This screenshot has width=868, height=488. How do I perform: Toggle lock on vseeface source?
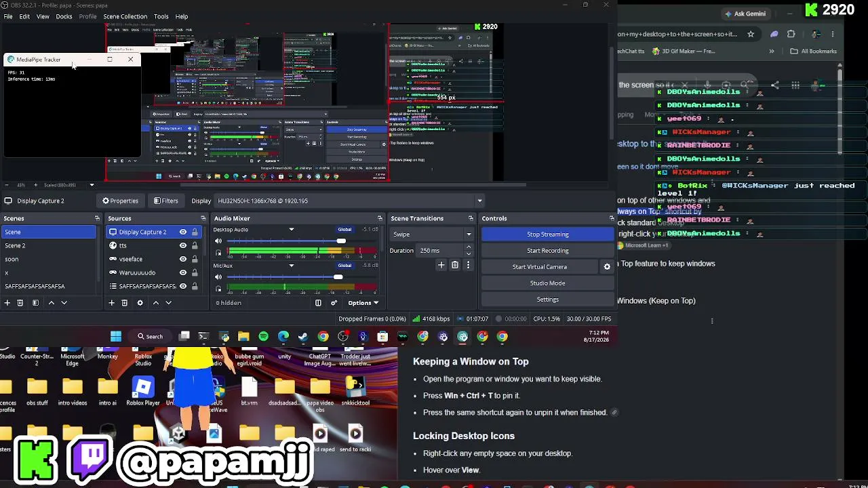pyautogui.click(x=195, y=259)
